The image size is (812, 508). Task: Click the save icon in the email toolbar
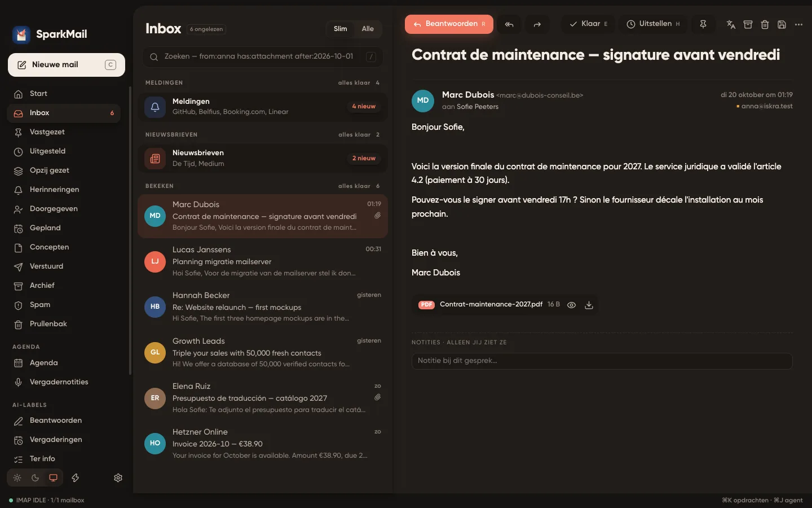pyautogui.click(x=782, y=24)
